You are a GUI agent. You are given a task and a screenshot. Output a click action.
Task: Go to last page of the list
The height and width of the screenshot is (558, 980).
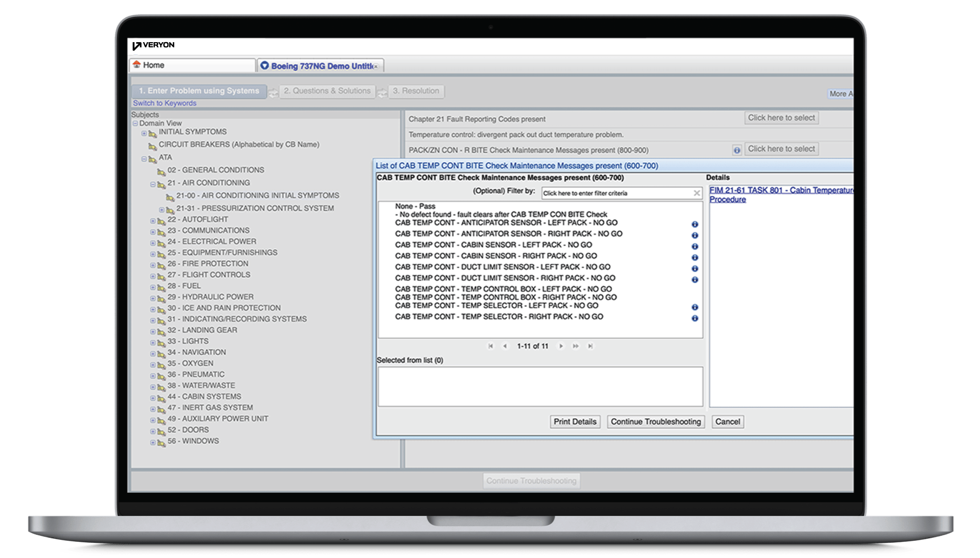[x=590, y=346]
